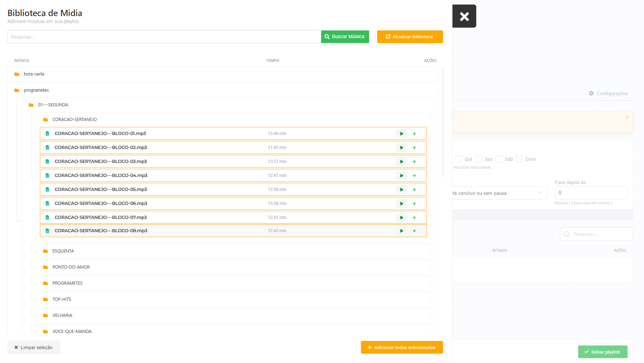Close the media library with X icon

tap(464, 16)
